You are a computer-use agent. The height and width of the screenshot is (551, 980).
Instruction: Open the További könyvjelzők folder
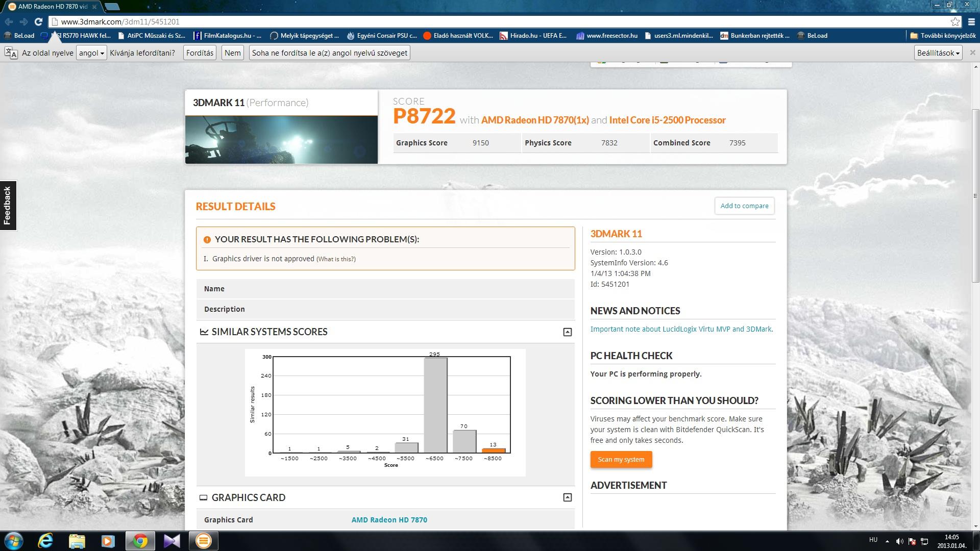943,36
